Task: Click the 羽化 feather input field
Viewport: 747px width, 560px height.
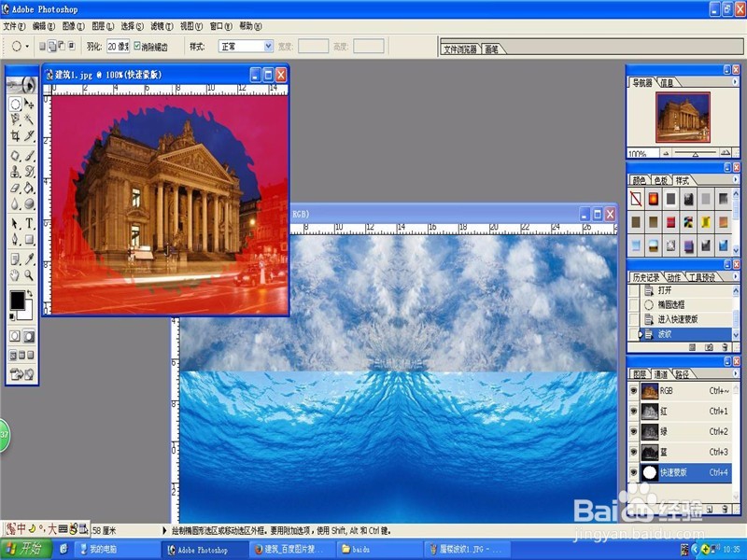Action: coord(118,46)
